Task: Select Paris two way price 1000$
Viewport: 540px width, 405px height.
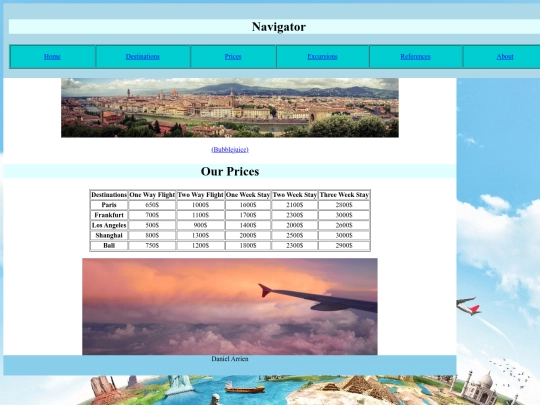Action: (200, 205)
